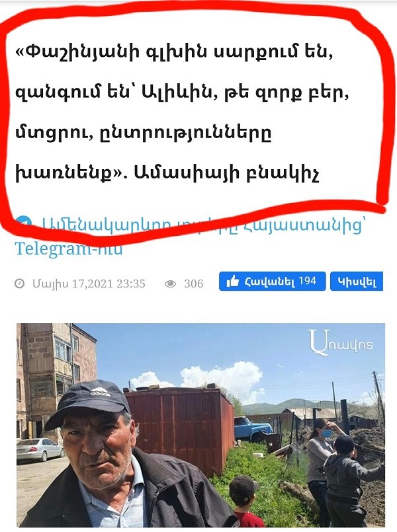
Task: Click the blue truck in the photo
Action: point(252,428)
